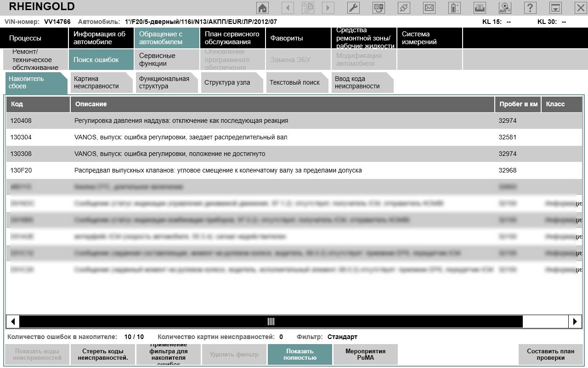The height and width of the screenshot is (368, 588).
Task: Click the horizontal scrollbar right arrow
Action: coord(575,322)
